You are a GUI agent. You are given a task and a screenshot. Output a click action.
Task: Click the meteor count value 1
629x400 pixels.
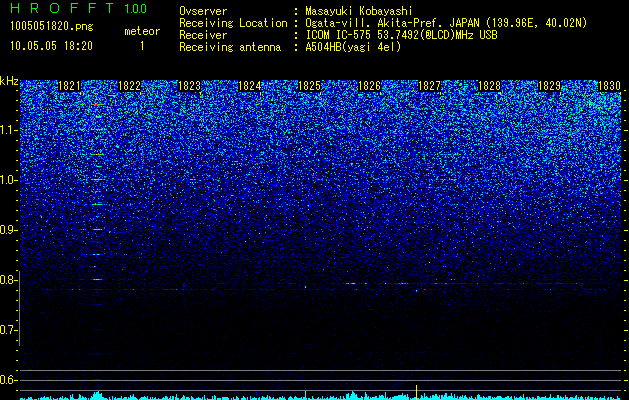point(142,46)
